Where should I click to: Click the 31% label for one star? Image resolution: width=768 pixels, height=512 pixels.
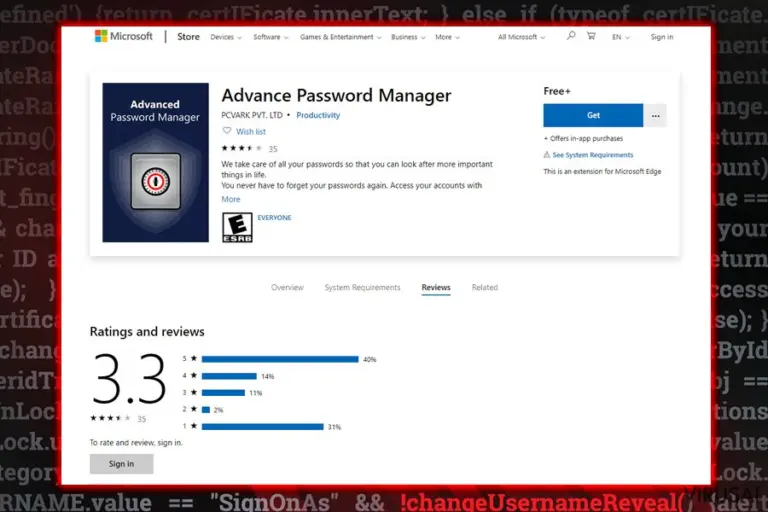pyautogui.click(x=335, y=427)
